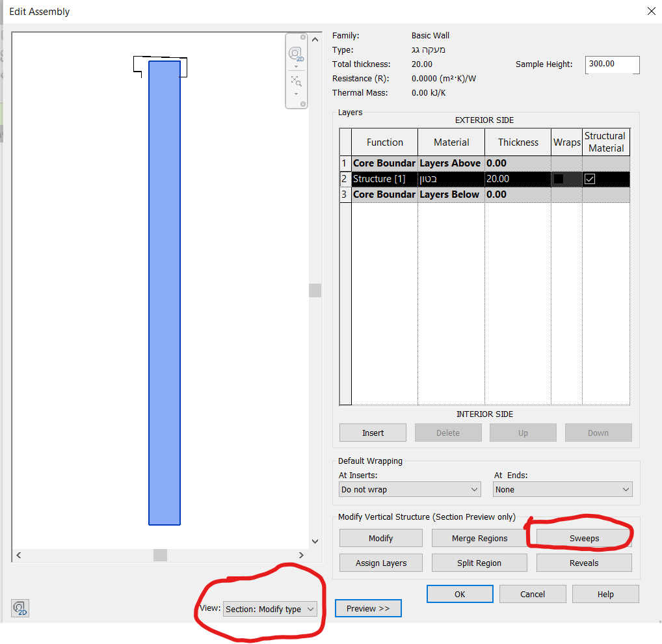Click the Cancel button
The height and width of the screenshot is (644, 662).
point(533,594)
